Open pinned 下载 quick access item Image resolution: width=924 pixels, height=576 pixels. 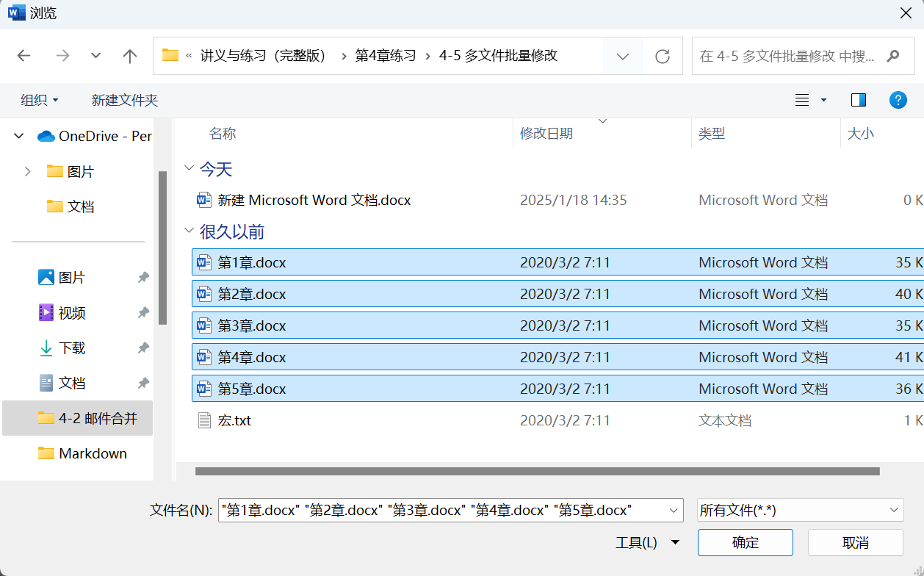(62, 348)
